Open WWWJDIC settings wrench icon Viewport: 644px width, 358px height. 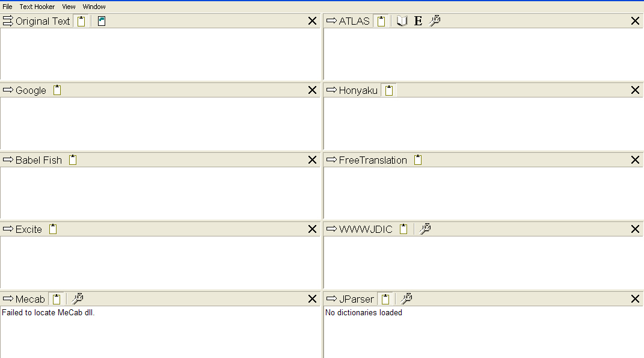[425, 229]
